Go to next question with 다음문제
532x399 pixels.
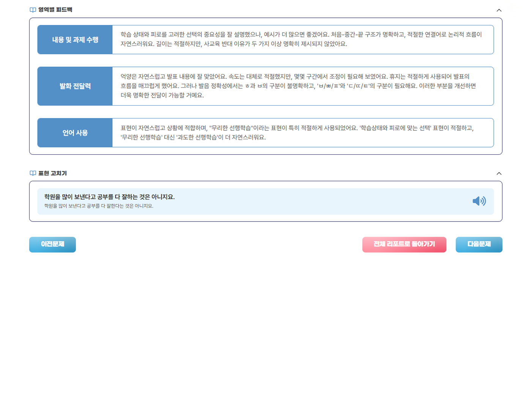(479, 244)
